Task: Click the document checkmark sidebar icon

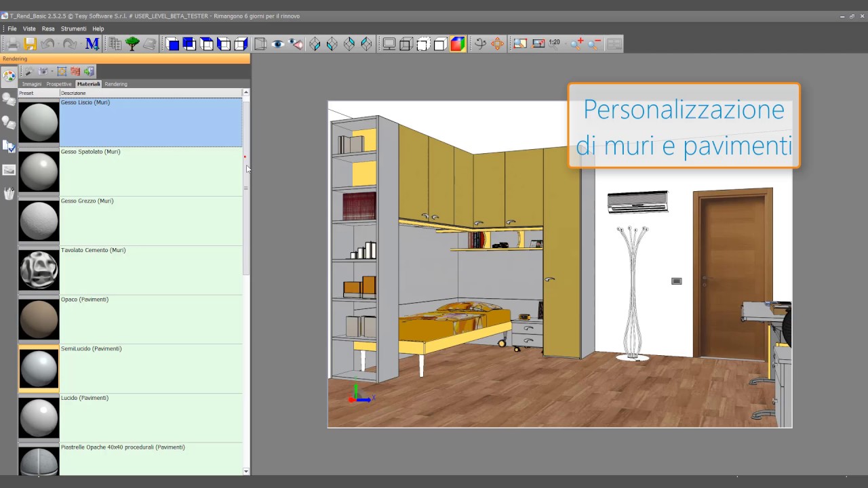Action: 9,146
